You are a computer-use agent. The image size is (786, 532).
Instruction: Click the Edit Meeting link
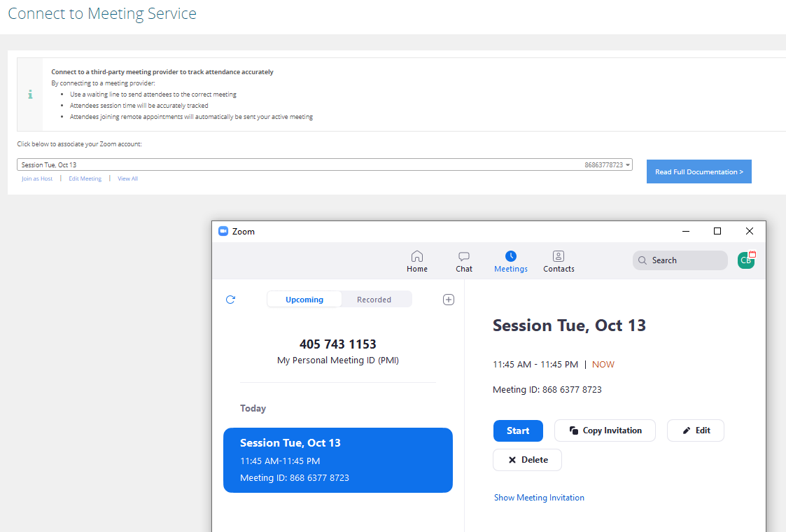click(x=85, y=178)
